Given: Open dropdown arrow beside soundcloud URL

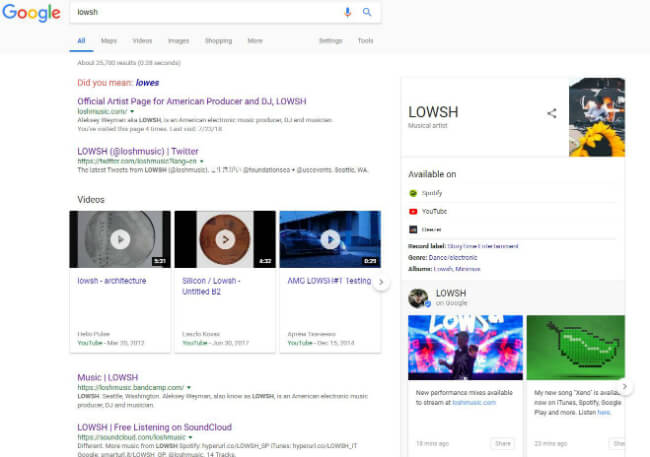Looking at the screenshot, I should point(190,438).
